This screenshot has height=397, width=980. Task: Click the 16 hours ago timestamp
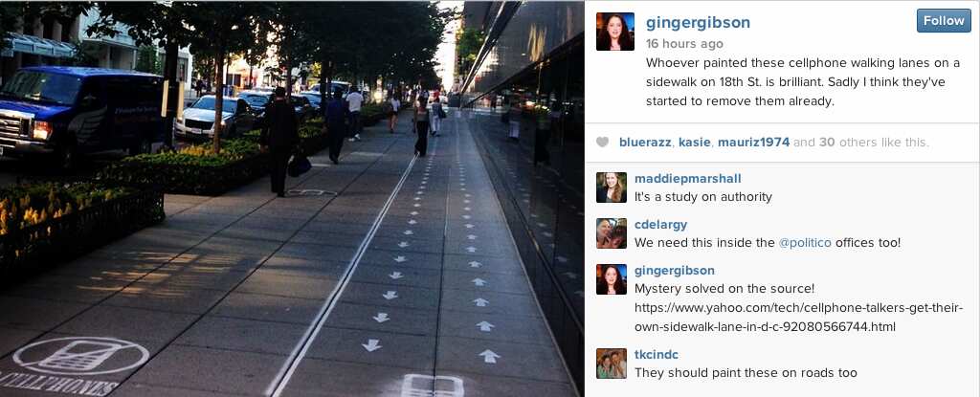point(684,44)
